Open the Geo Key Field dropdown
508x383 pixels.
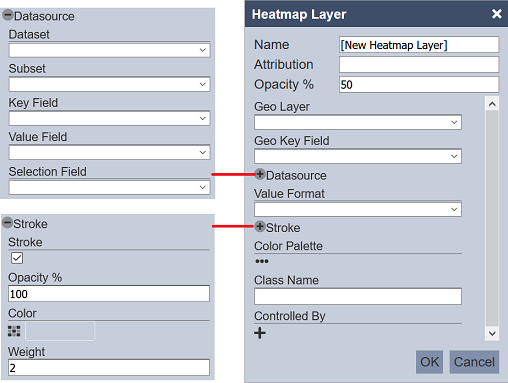pos(358,156)
